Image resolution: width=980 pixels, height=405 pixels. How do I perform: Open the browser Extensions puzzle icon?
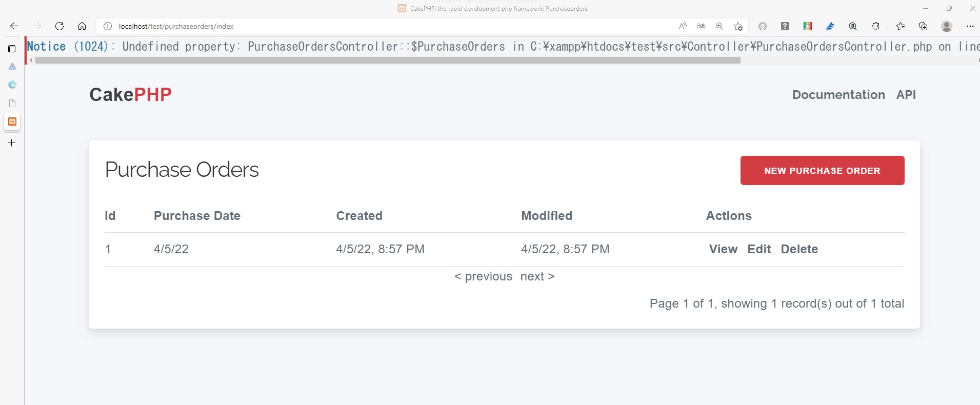click(x=875, y=26)
